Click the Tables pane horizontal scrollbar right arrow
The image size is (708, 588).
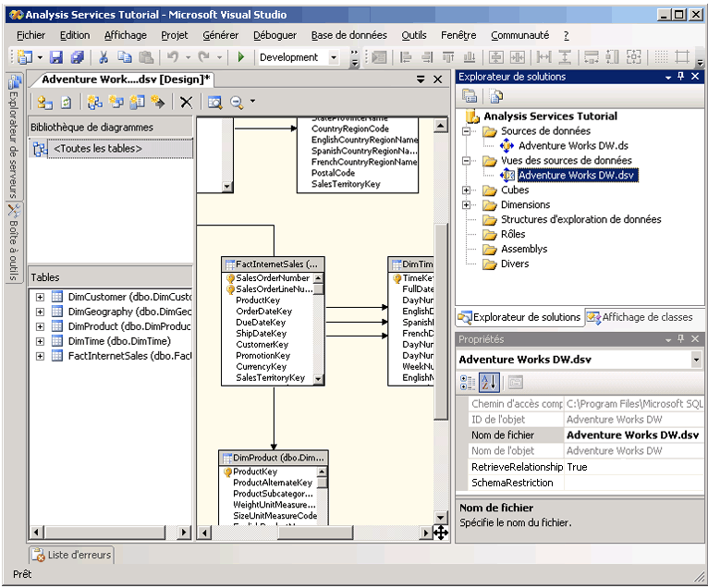click(183, 533)
